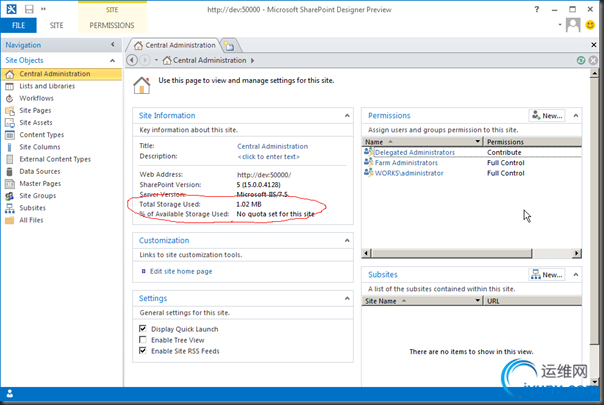
Task: Click the permissions horizontal scrollbar thumb
Action: [x=451, y=253]
